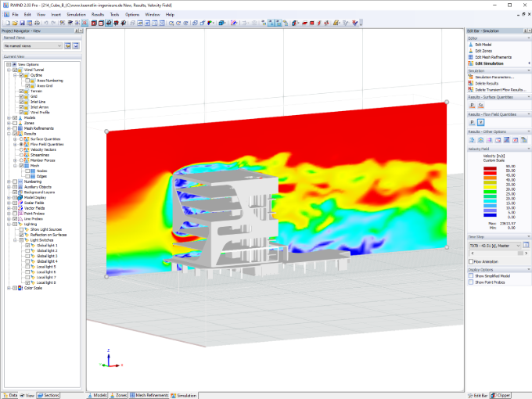The width and height of the screenshot is (532, 399).
Task: Click the time step right arrow
Action: (x=527, y=253)
